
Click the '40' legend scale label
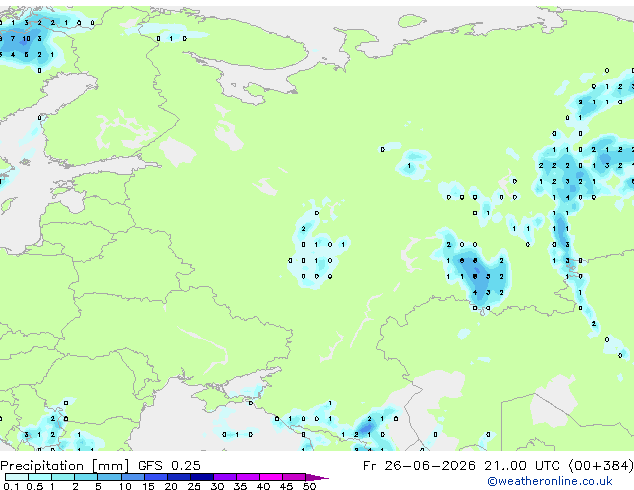263,486
